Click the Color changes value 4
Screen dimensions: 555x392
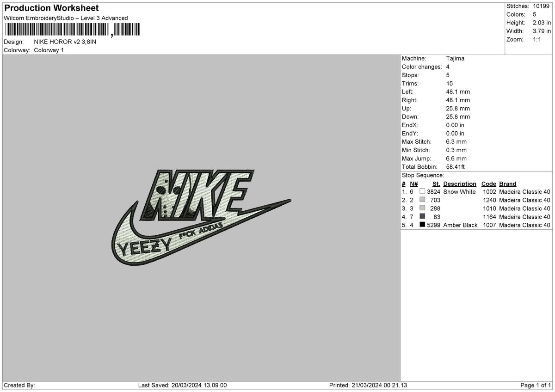pos(448,67)
